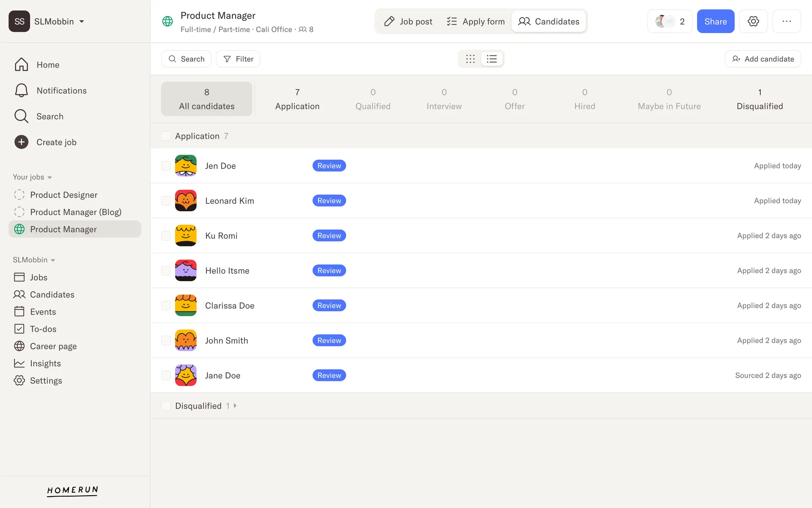The width and height of the screenshot is (812, 508).
Task: Switch to list view layout icon
Action: (491, 59)
